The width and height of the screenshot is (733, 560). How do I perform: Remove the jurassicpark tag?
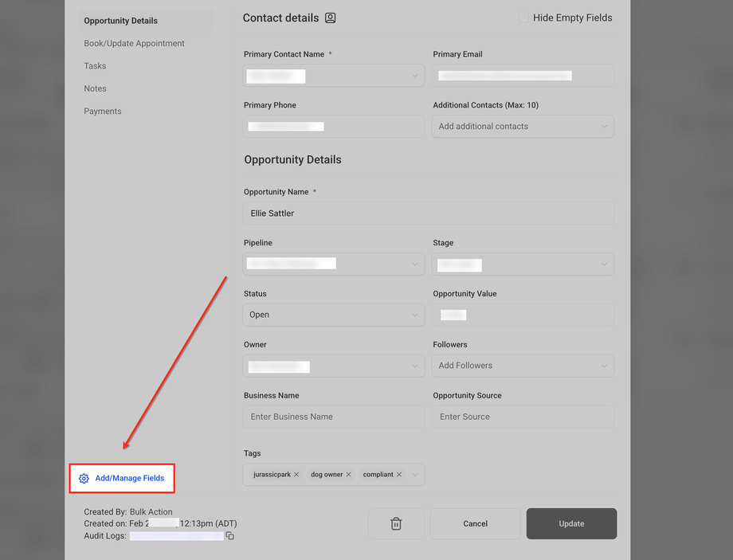296,475
